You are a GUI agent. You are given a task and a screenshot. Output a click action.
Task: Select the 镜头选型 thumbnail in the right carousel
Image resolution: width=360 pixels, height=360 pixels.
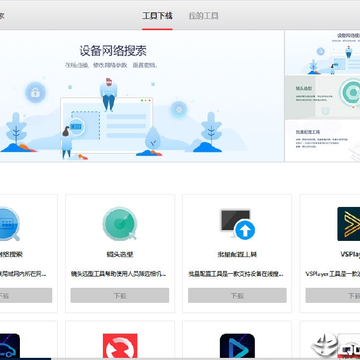[x=323, y=97]
